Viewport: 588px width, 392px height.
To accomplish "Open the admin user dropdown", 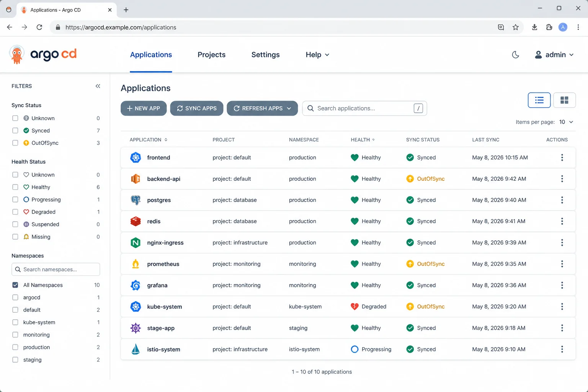I will 554,55.
